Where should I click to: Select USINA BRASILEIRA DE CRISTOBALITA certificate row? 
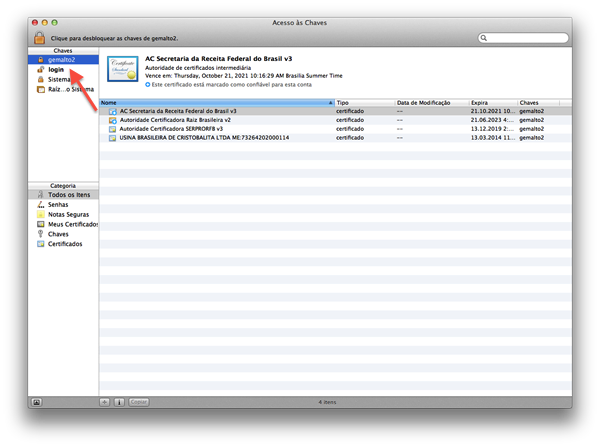click(x=336, y=138)
